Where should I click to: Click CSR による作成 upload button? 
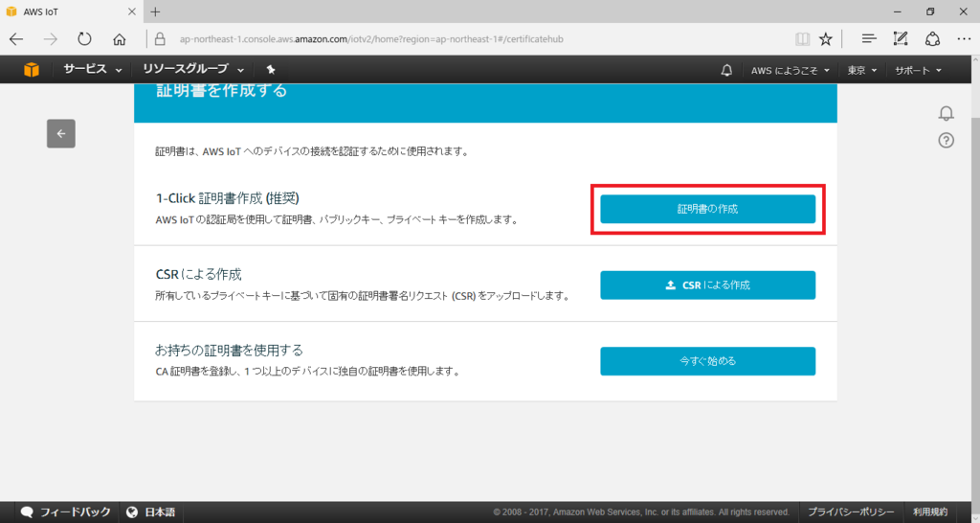tap(707, 284)
